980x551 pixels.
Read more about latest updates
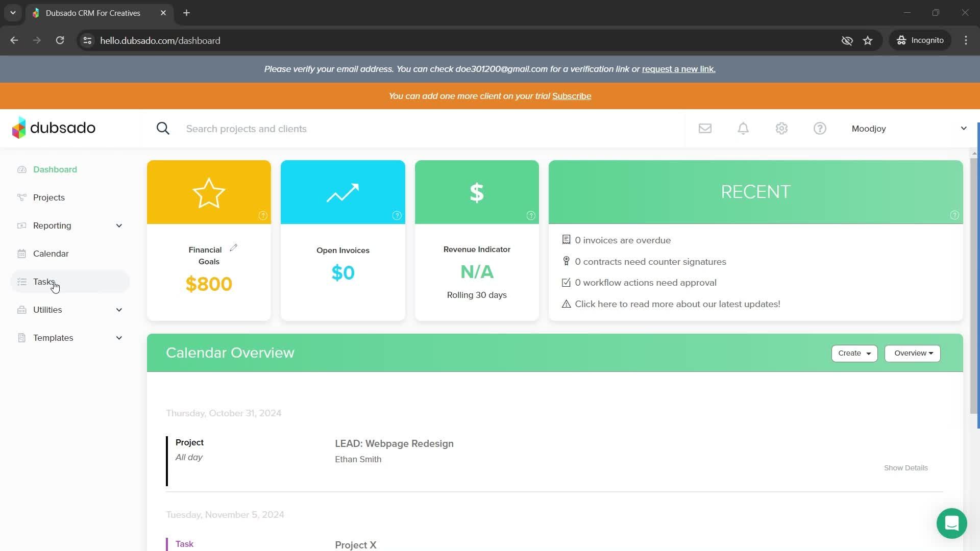pyautogui.click(x=677, y=304)
